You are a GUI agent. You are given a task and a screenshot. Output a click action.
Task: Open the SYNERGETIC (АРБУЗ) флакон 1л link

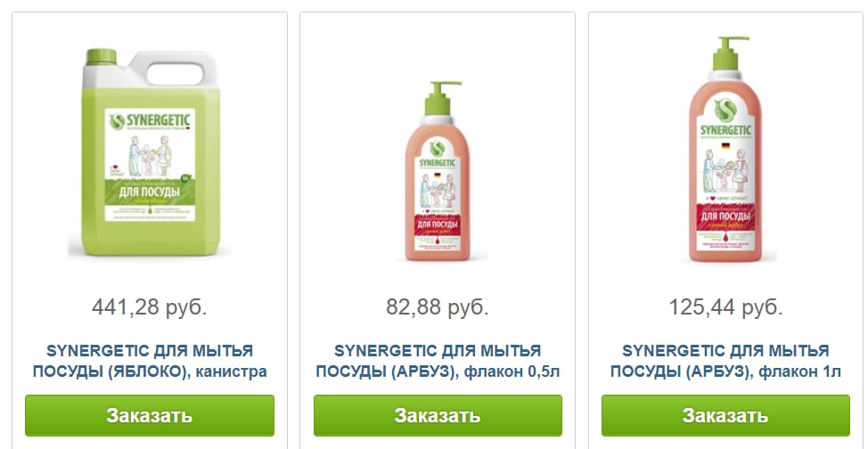pyautogui.click(x=725, y=361)
